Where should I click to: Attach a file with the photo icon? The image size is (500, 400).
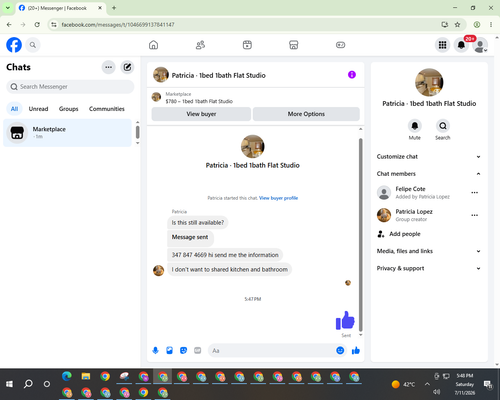169,350
